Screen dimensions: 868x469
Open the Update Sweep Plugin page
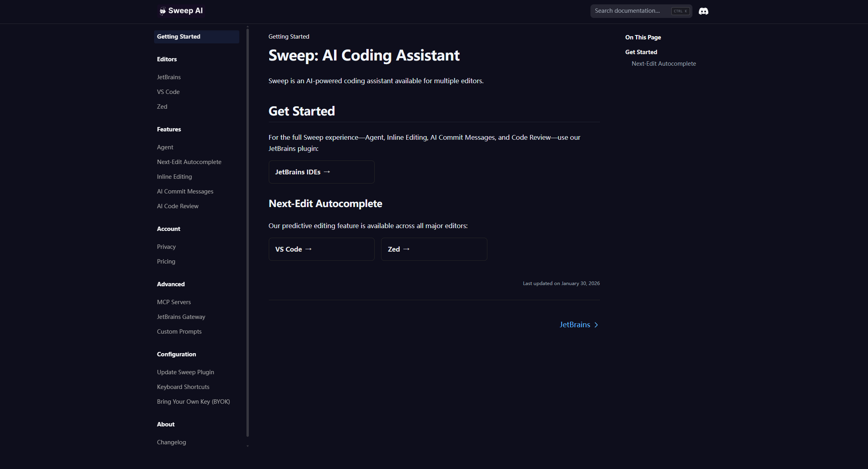(x=186, y=372)
